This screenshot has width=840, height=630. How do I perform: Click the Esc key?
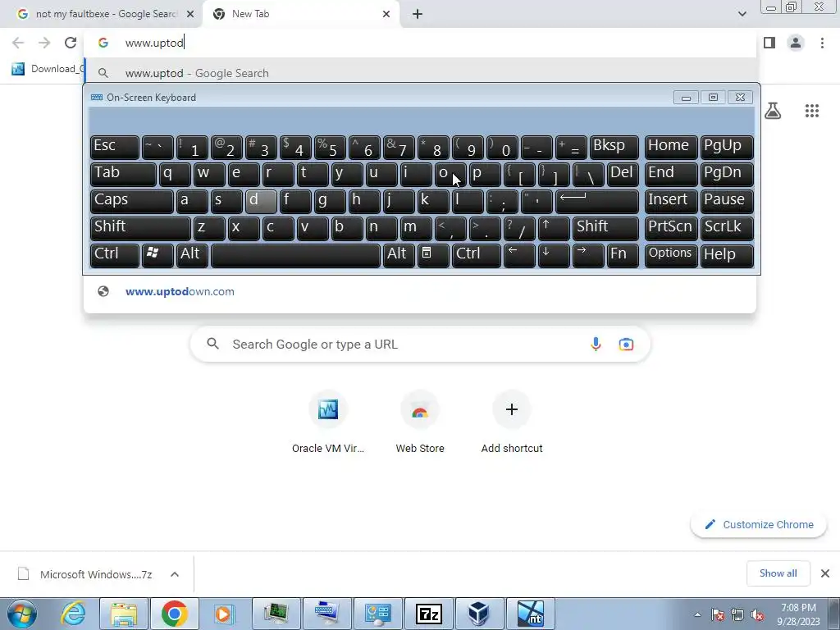coord(114,147)
